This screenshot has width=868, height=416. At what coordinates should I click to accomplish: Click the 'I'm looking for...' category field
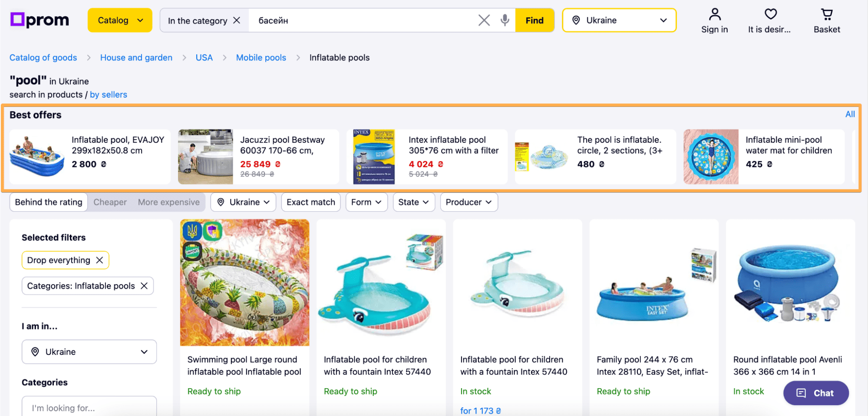[89, 407]
